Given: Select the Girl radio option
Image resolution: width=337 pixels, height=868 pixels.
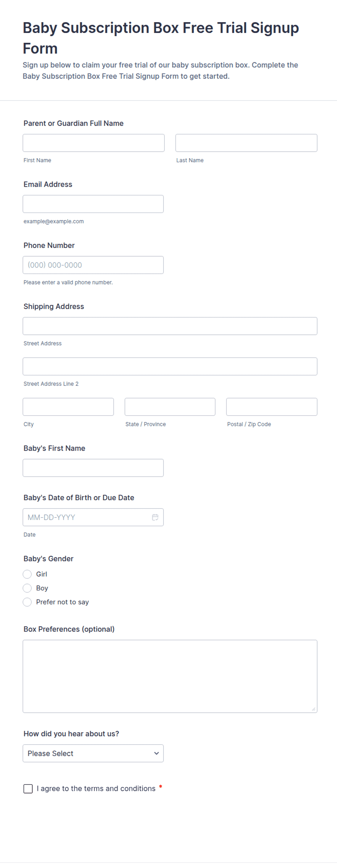Looking at the screenshot, I should pos(27,574).
